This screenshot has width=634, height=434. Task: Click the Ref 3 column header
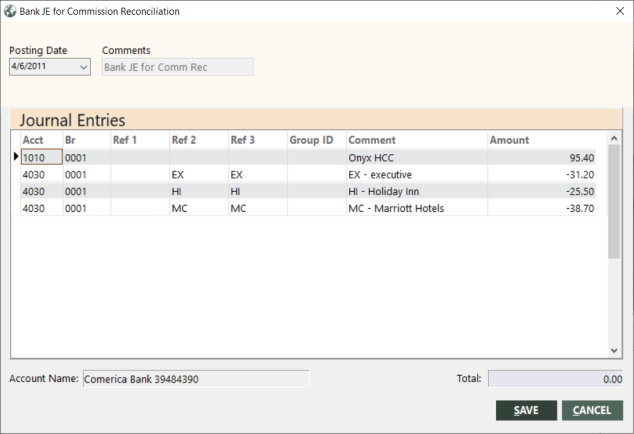click(258, 140)
